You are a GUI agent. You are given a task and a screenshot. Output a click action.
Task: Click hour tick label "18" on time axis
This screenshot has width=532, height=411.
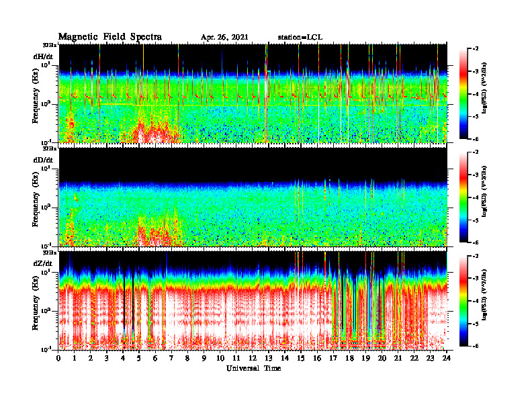click(349, 359)
